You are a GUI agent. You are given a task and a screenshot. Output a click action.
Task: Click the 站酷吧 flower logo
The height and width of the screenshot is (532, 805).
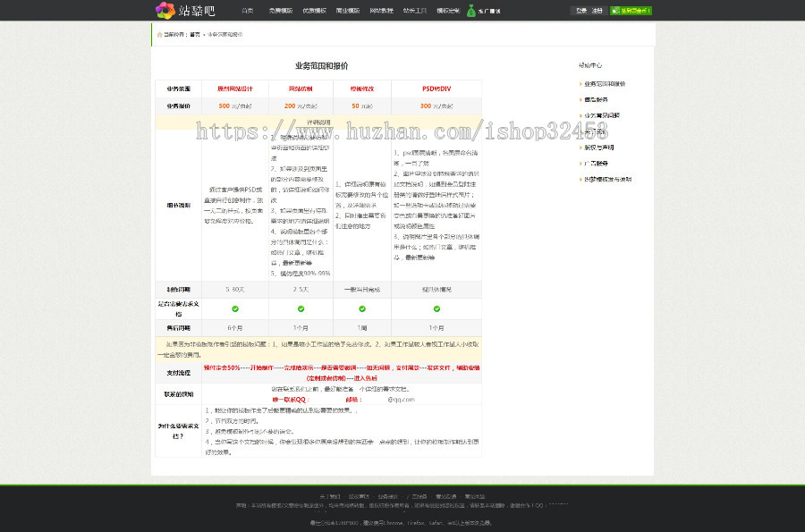165,10
